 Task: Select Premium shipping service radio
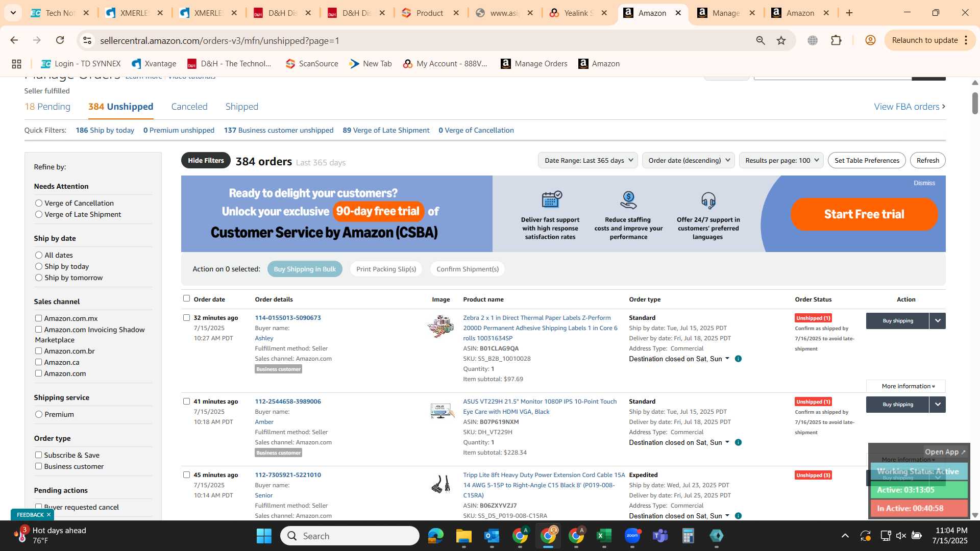pyautogui.click(x=39, y=414)
